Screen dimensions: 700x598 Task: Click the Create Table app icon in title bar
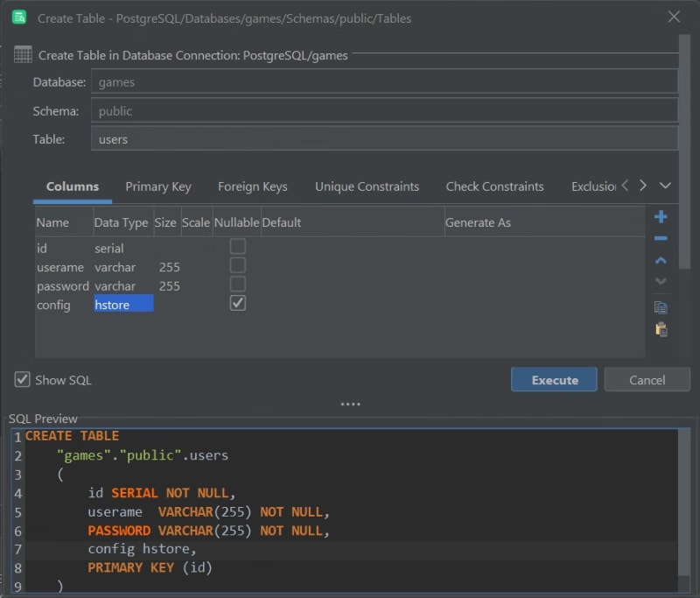[19, 18]
